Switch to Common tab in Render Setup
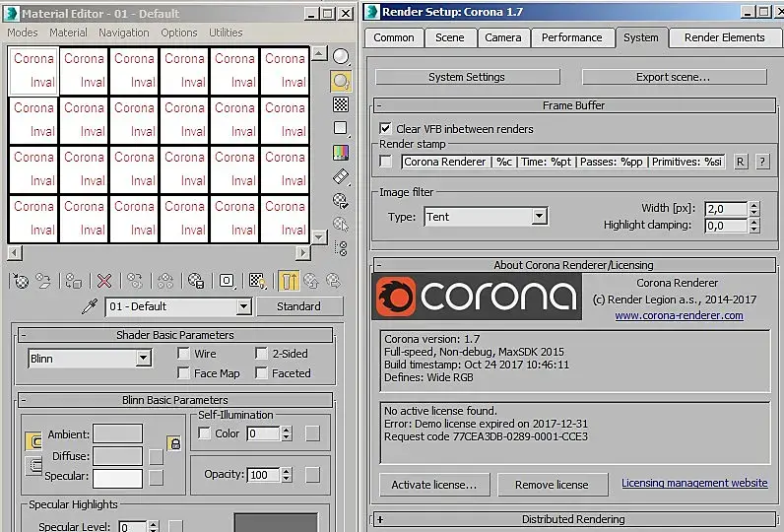The image size is (784, 532). (394, 38)
